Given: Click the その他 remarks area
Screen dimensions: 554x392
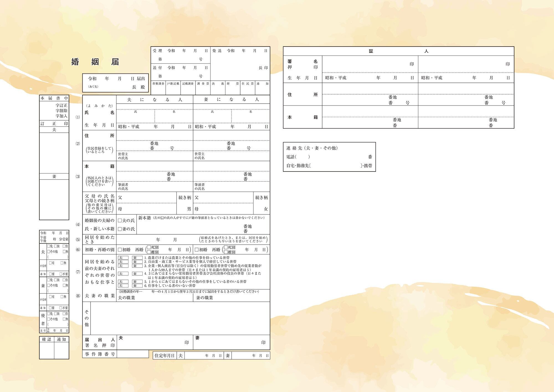Looking at the screenshot, I should (x=180, y=318).
